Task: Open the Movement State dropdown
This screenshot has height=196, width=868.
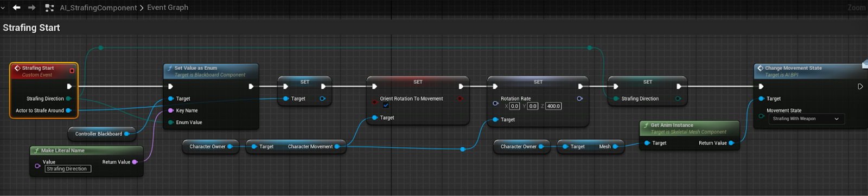Action: point(806,119)
